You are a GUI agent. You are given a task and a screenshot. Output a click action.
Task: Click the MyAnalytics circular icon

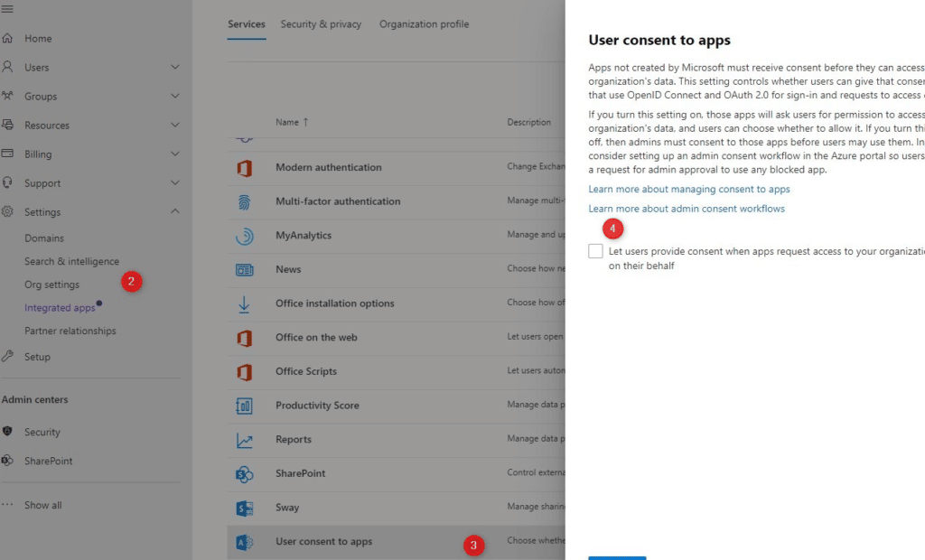(x=244, y=236)
